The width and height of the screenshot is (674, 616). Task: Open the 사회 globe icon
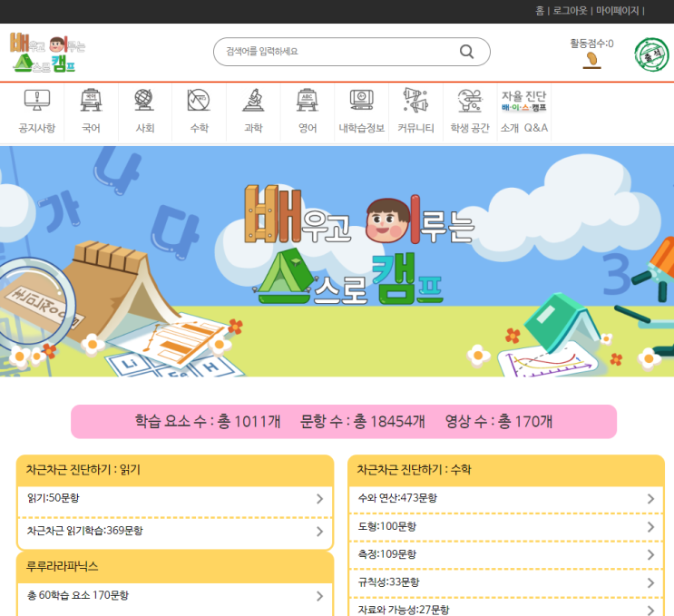[x=144, y=100]
